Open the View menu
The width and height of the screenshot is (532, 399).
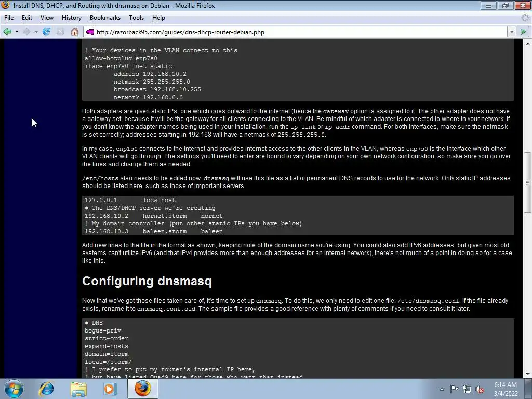point(47,18)
